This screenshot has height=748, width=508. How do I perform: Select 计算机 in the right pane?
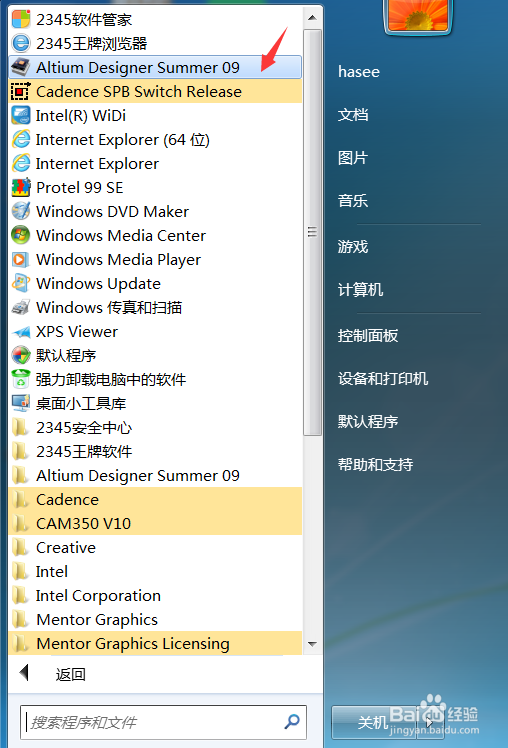360,290
